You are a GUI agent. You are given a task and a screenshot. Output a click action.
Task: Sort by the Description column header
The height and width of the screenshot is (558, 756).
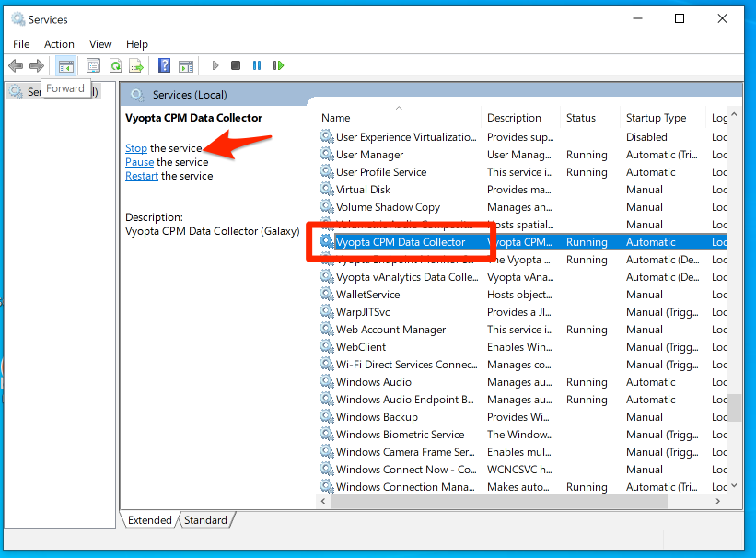click(520, 118)
